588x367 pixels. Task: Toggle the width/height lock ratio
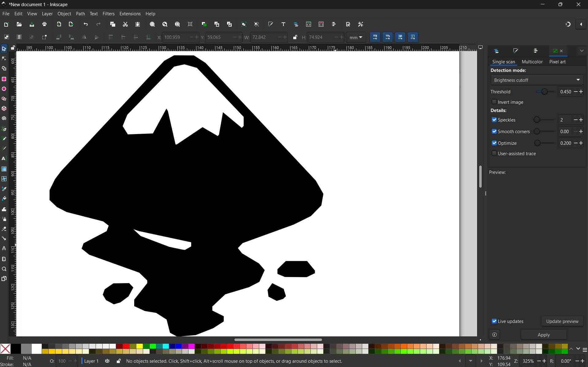(x=295, y=37)
